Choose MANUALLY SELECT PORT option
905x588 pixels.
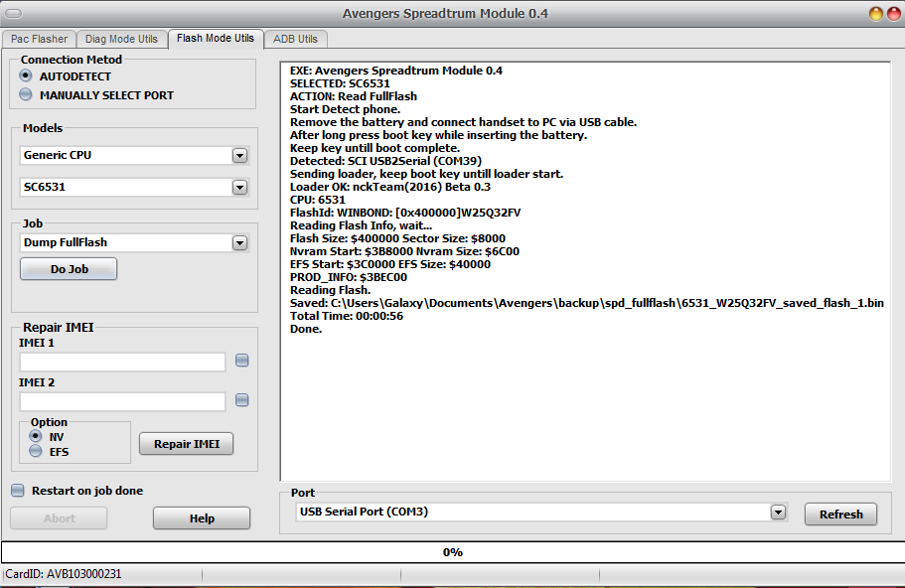(26, 94)
